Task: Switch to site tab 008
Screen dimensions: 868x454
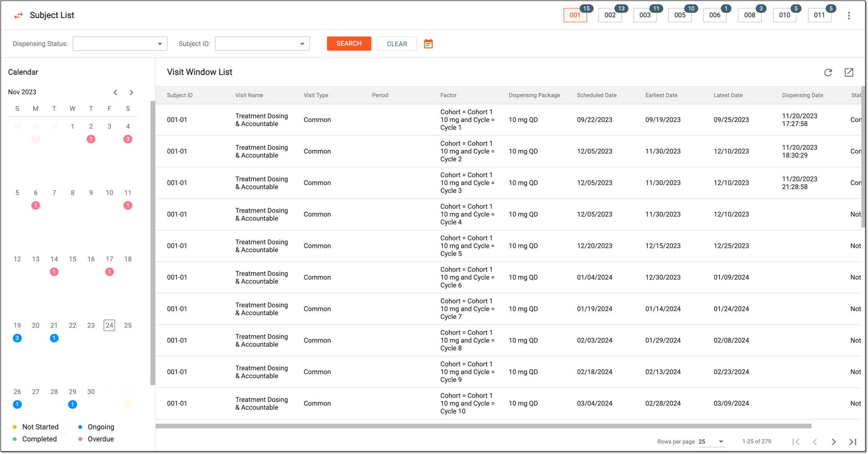Action: click(x=750, y=15)
